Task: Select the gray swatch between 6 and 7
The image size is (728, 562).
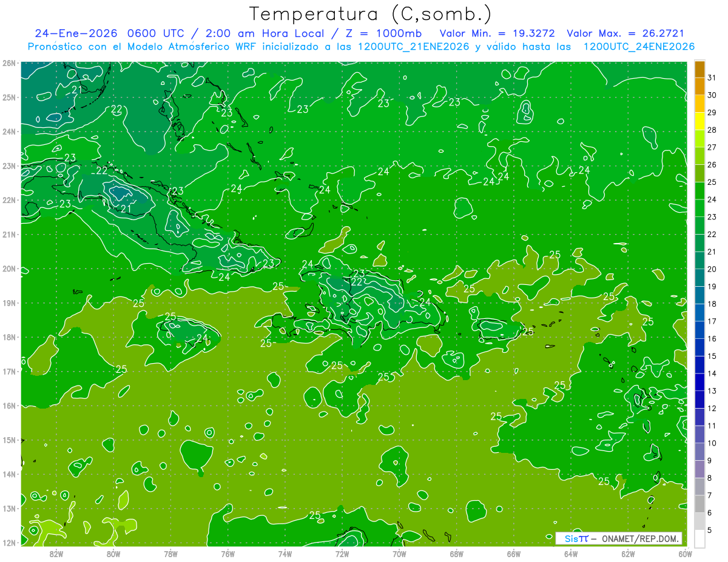Action: click(x=699, y=504)
